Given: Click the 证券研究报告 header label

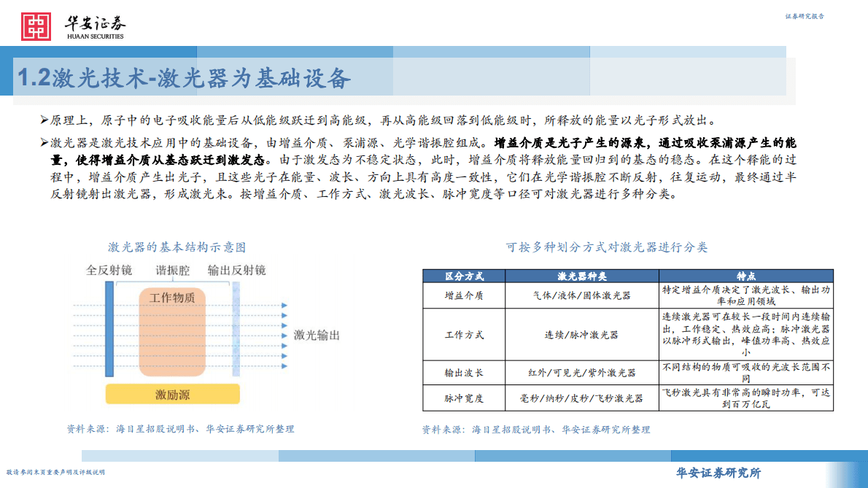Looking at the screenshot, I should point(804,16).
